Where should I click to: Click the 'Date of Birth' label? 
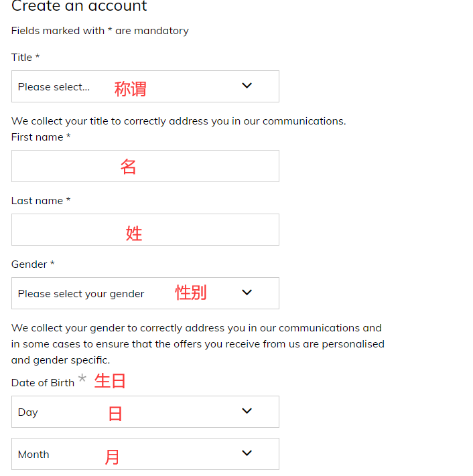[43, 383]
